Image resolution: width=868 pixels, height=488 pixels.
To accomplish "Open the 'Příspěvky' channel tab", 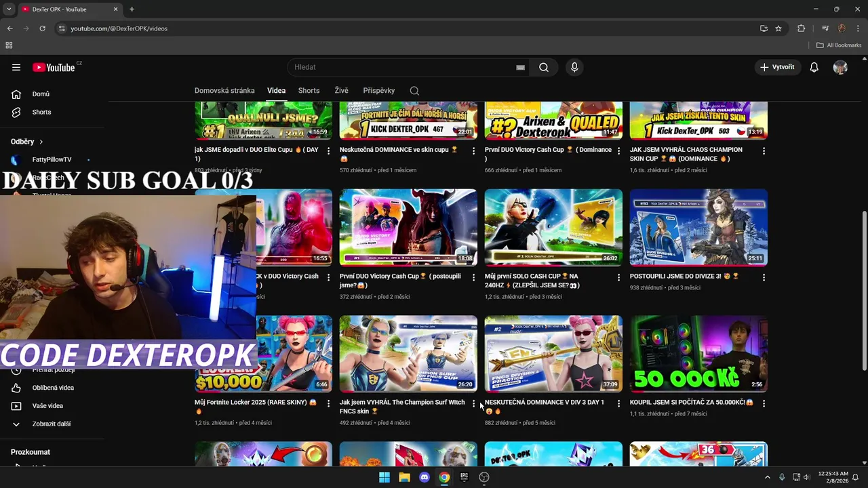I will point(378,91).
